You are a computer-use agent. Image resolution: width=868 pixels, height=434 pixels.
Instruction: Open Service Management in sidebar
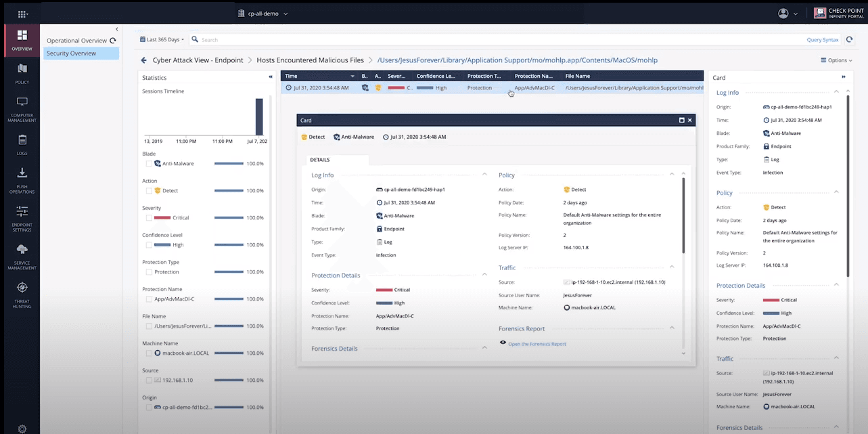[22, 256]
